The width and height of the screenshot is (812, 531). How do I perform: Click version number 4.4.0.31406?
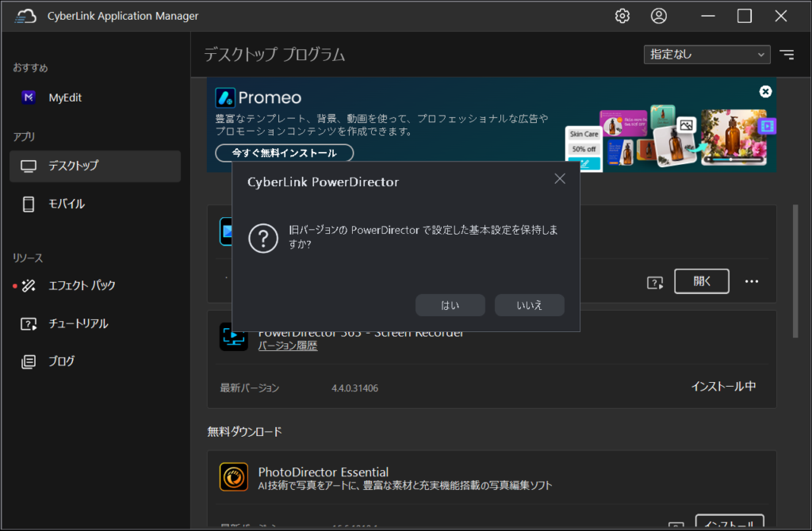tap(354, 388)
